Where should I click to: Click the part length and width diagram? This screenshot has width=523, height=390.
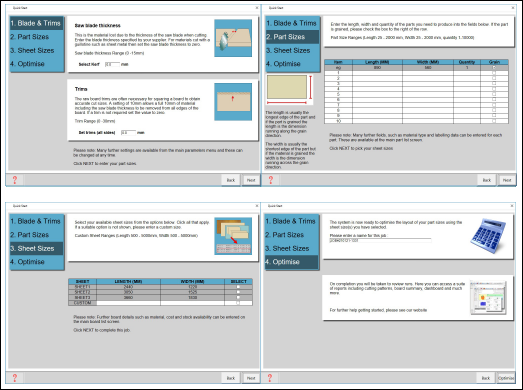point(290,89)
